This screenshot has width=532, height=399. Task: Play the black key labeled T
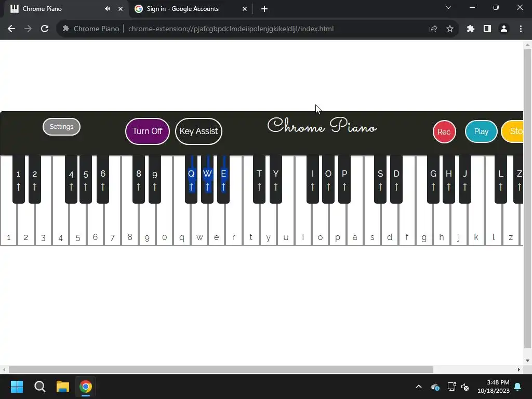(x=259, y=179)
